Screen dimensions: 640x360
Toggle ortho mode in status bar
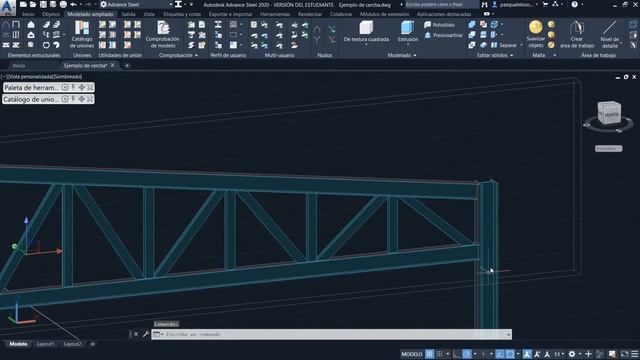pos(457,354)
